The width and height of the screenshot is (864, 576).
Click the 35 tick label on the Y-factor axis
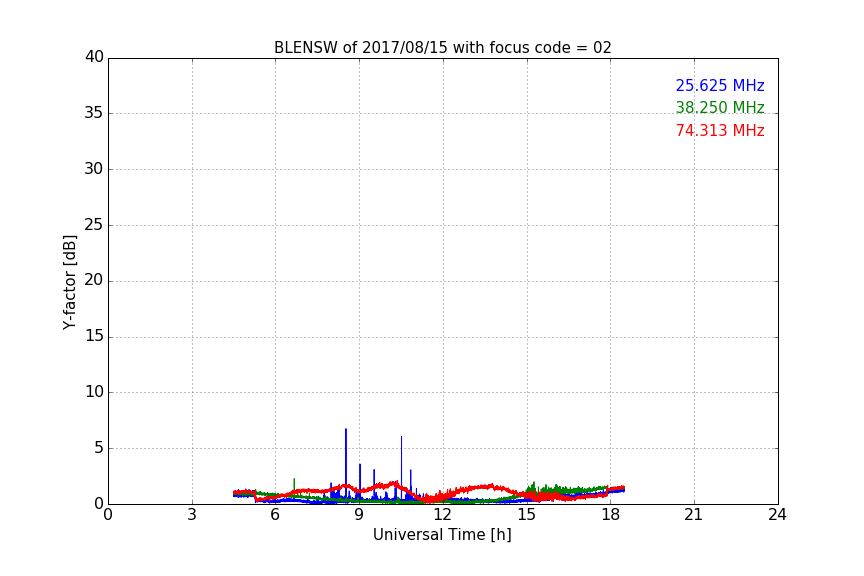click(x=94, y=113)
